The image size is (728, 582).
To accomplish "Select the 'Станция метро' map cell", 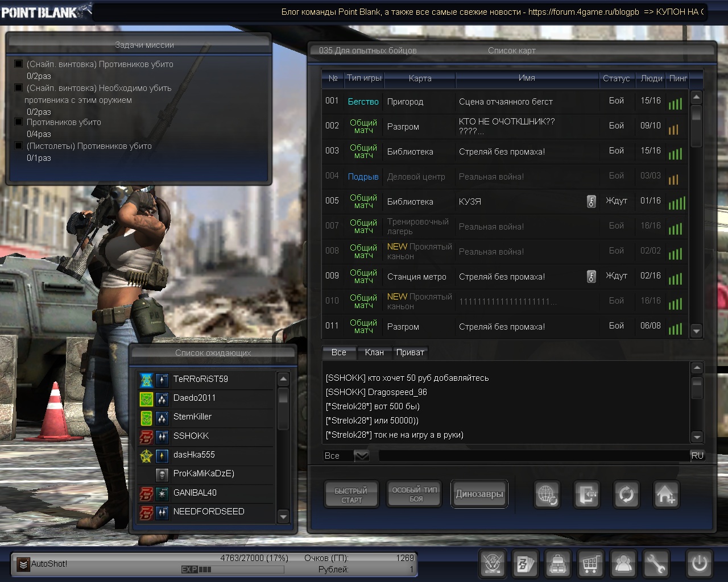I will point(417,277).
